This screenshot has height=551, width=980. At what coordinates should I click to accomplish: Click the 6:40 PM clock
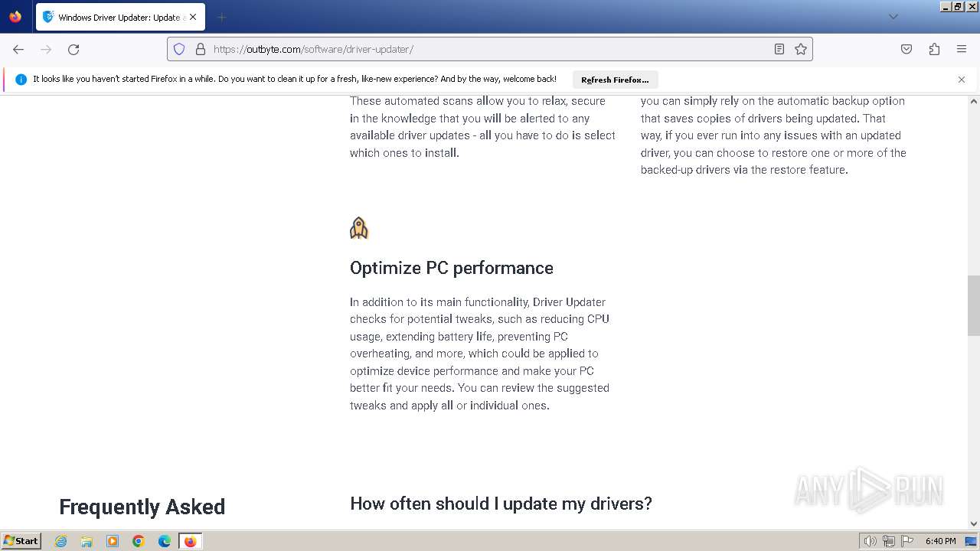pos(940,541)
